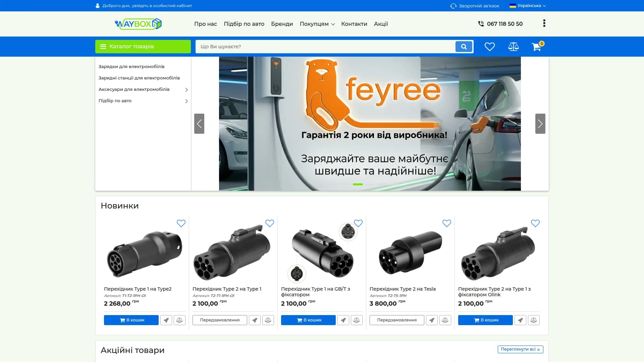This screenshot has width=644, height=362.
Task: Click the three-dot menu beside phone number
Action: coord(544,23)
